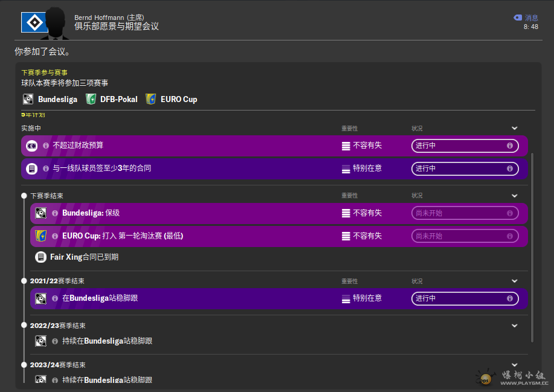This screenshot has width=554, height=392.
Task: Click the contract icon beside Fair Xing合同已到期
Action: tap(40, 257)
